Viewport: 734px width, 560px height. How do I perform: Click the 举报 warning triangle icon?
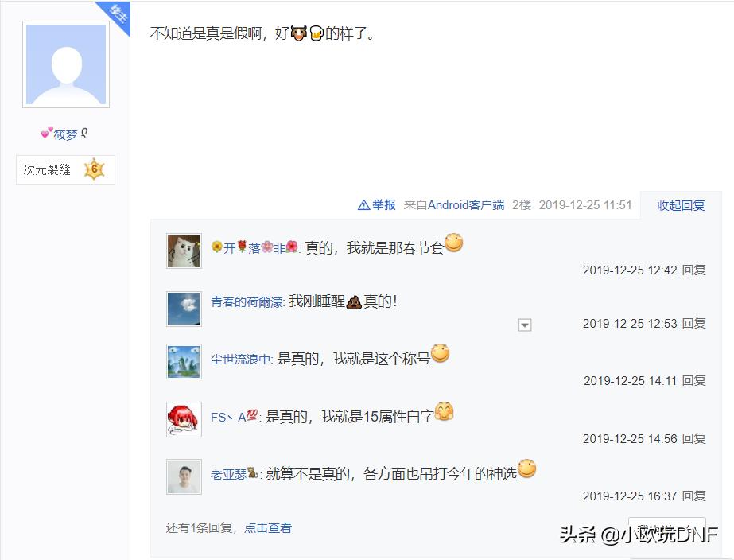click(x=363, y=205)
